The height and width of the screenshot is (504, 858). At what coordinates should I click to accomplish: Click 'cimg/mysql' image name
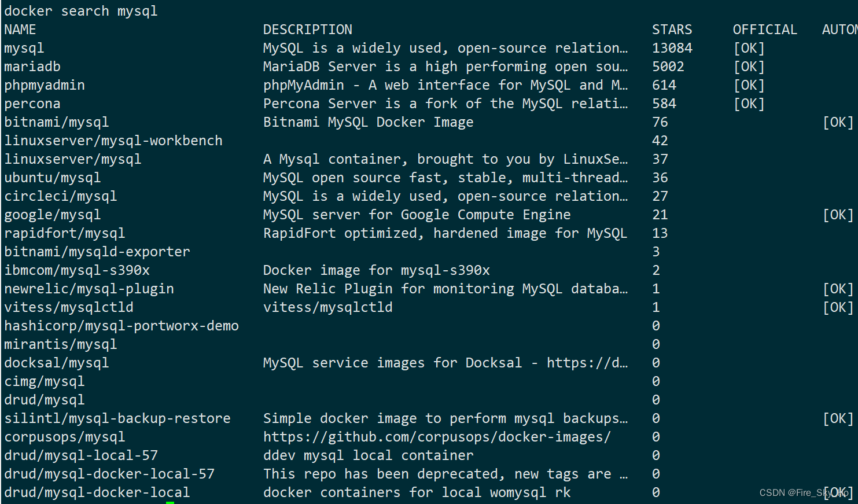(45, 381)
